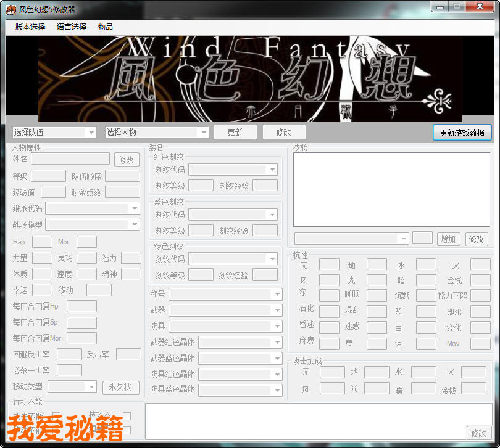Open the 称号 dropdown
This screenshot has height=448, width=500.
(277, 294)
